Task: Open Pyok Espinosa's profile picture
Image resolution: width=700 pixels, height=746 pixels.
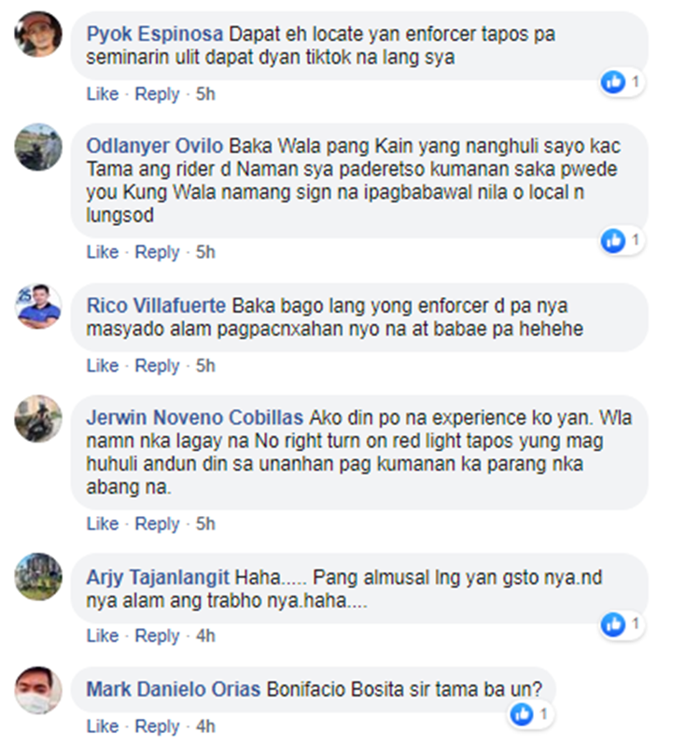Action: point(38,35)
